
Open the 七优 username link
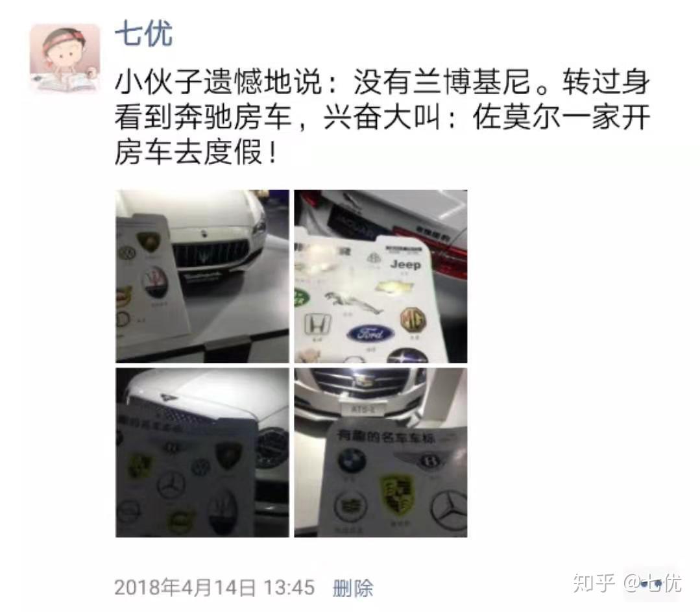click(x=144, y=34)
